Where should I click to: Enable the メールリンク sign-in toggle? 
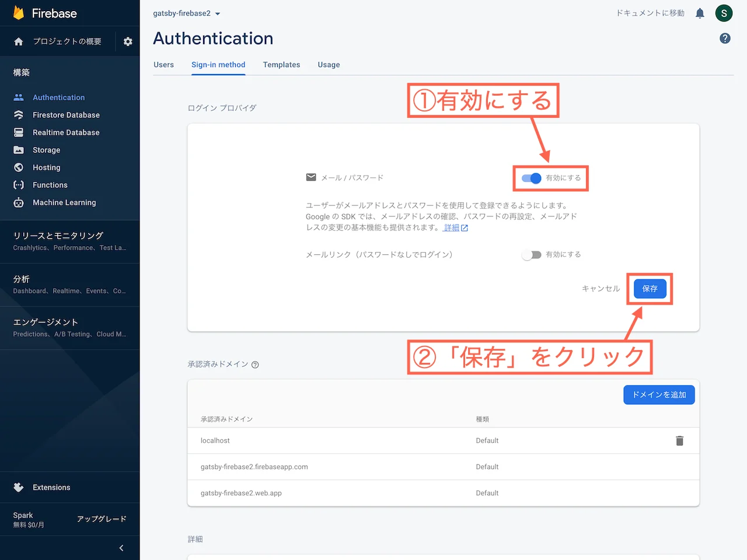[532, 254]
